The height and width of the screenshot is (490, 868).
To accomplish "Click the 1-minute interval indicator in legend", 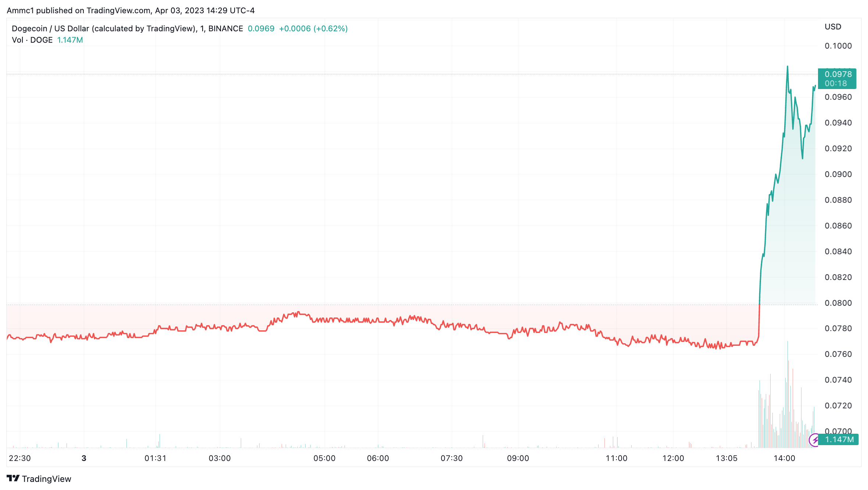I will (202, 28).
